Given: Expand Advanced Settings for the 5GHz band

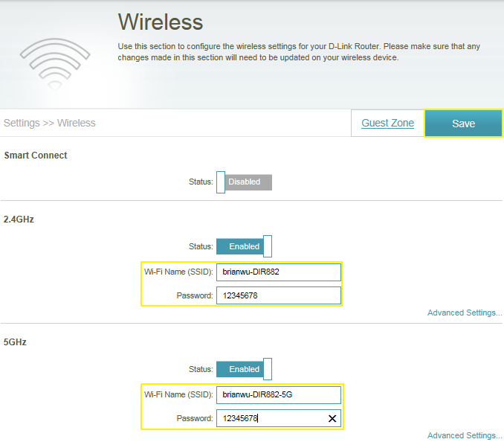Looking at the screenshot, I should 464,435.
